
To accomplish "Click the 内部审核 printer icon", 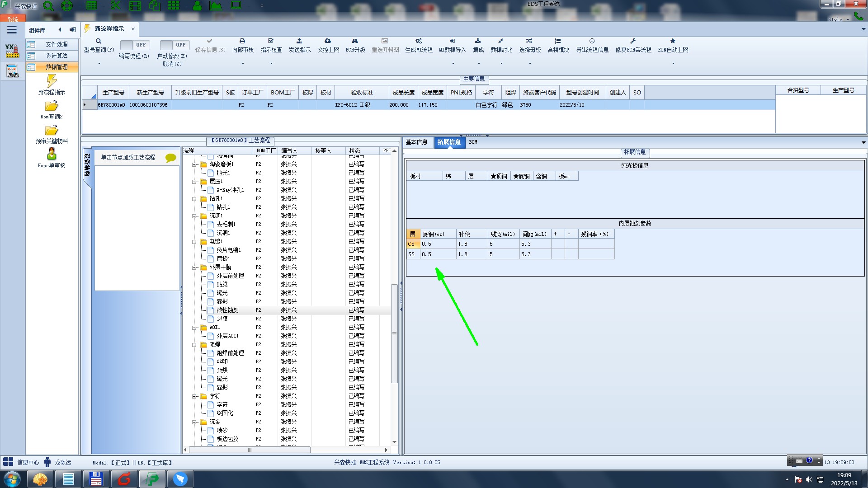I will 242,41.
